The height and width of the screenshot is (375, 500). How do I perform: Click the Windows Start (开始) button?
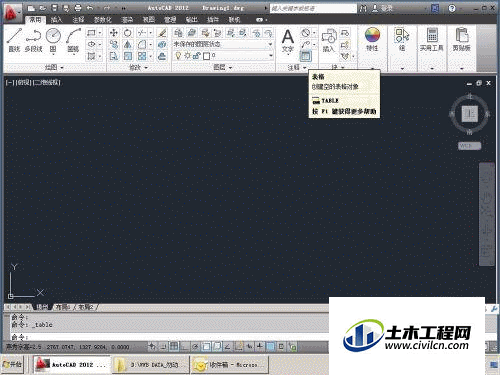pyautogui.click(x=12, y=364)
